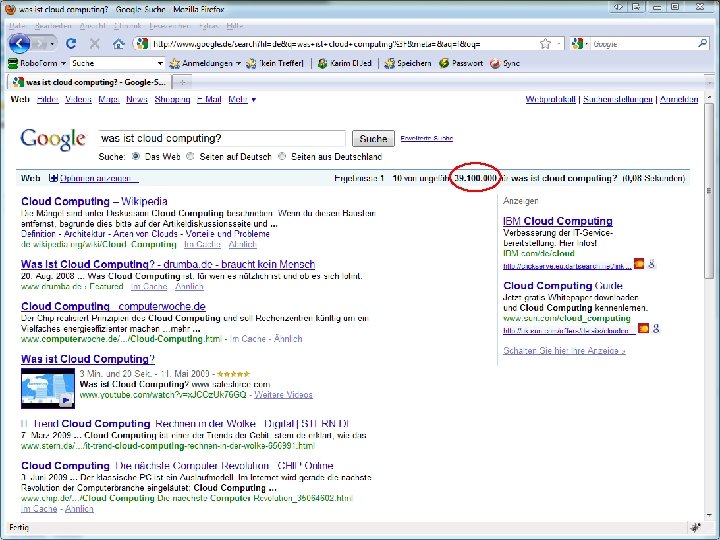Reload the page with the refresh icon
The width and height of the screenshot is (720, 540).
click(71, 44)
